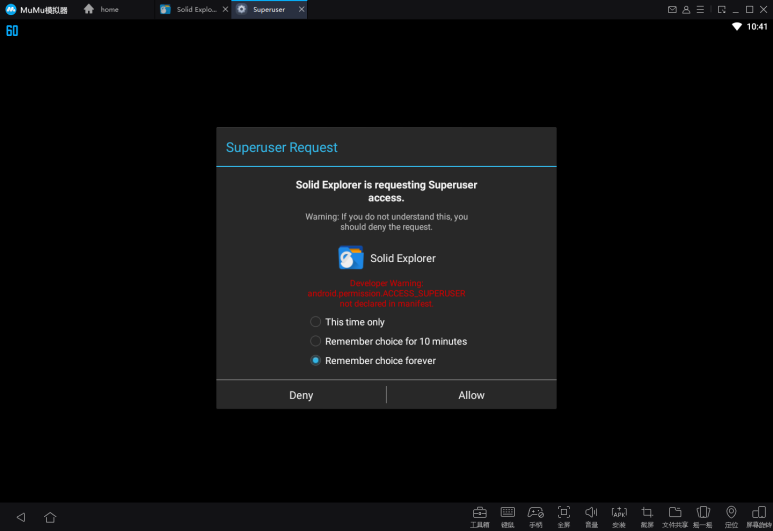This screenshot has width=773, height=531.
Task: Tap the Android home button
Action: [x=50, y=517]
